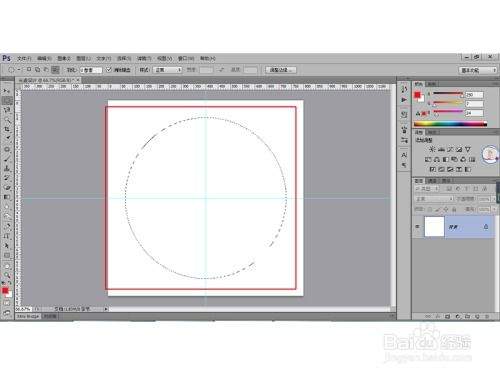Image resolution: width=500 pixels, height=375 pixels.
Task: Open the 滤镜 (Filter) menu
Action: pyautogui.click(x=144, y=58)
